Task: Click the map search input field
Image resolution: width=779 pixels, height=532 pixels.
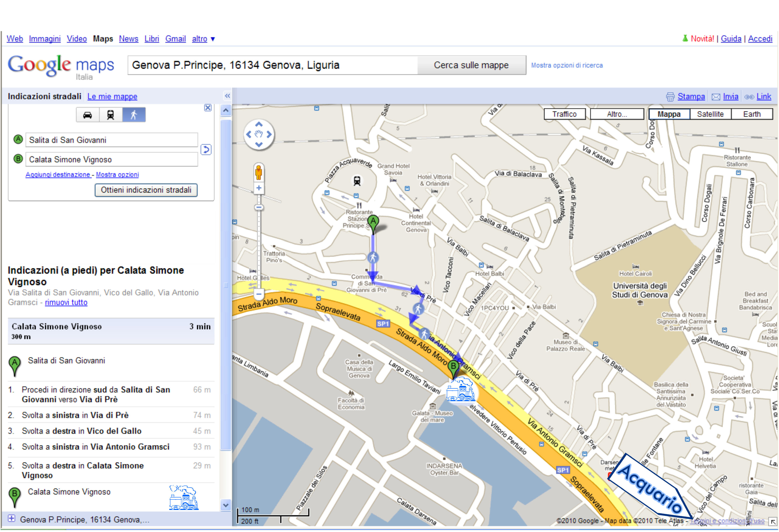Action: tap(273, 65)
